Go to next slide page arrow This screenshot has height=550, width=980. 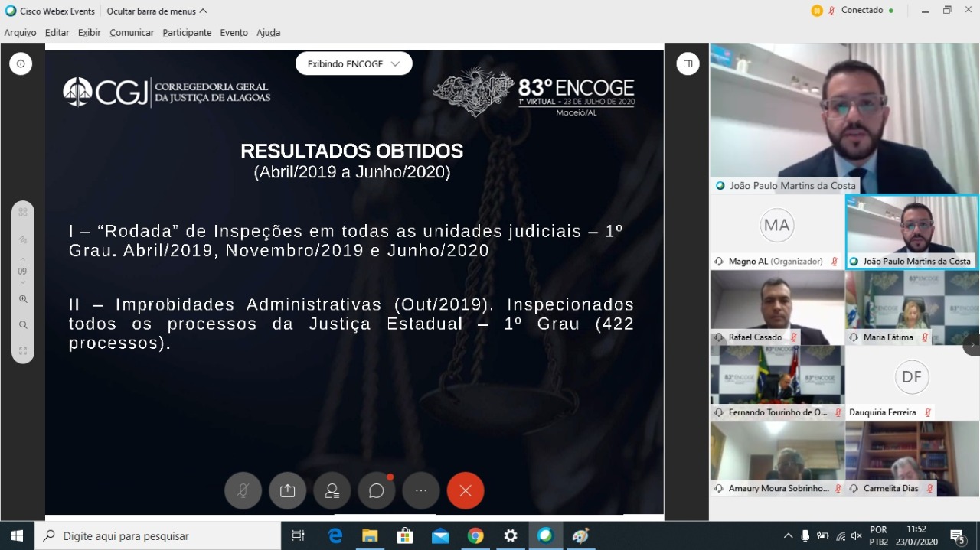(x=23, y=283)
